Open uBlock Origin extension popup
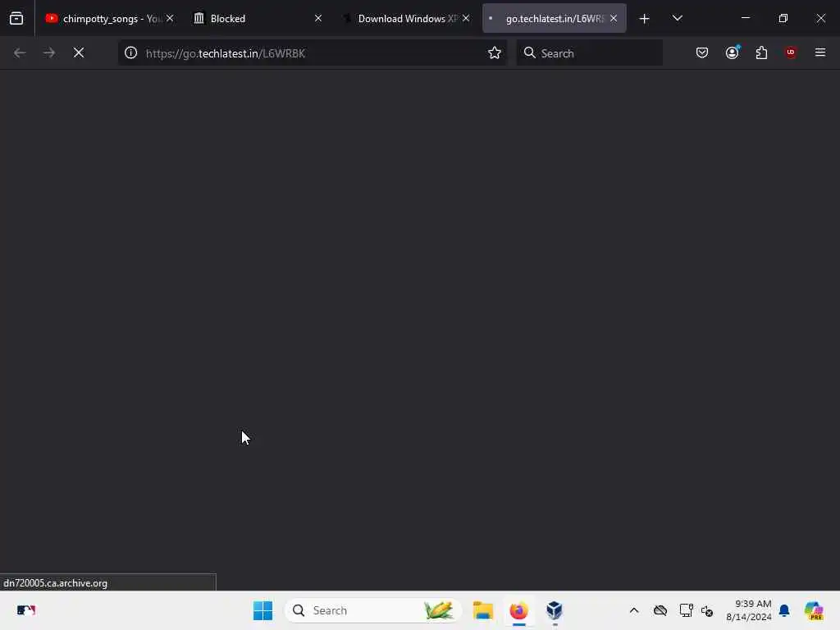This screenshot has height=630, width=840. coord(791,52)
